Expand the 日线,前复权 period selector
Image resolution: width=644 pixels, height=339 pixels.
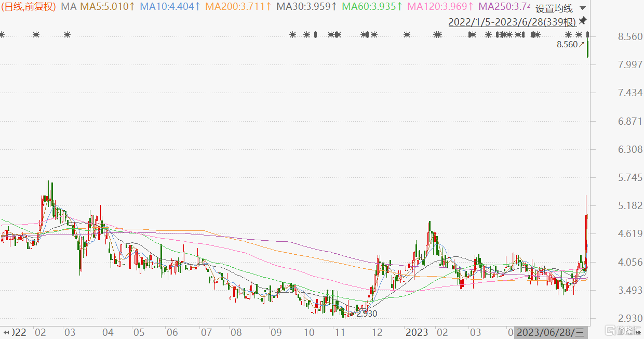(29, 7)
